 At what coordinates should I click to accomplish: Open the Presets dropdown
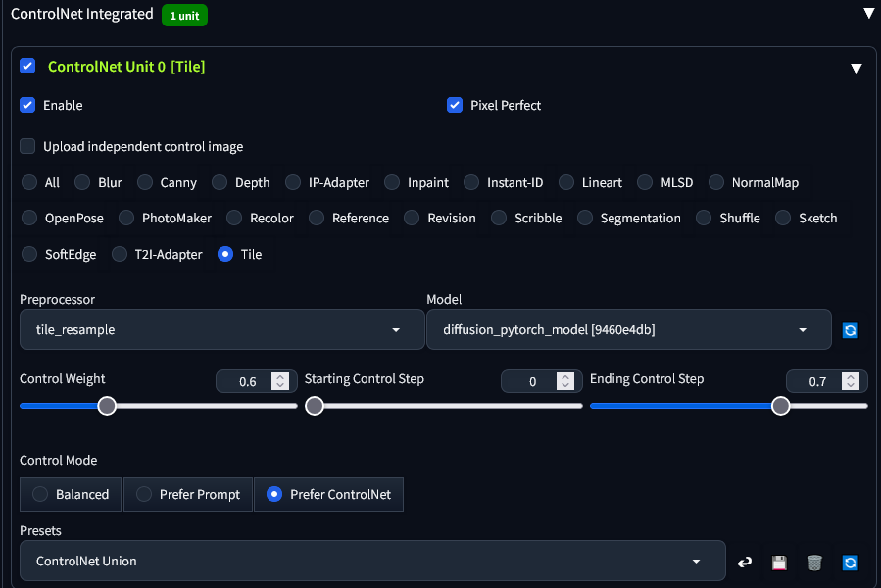coord(372,561)
